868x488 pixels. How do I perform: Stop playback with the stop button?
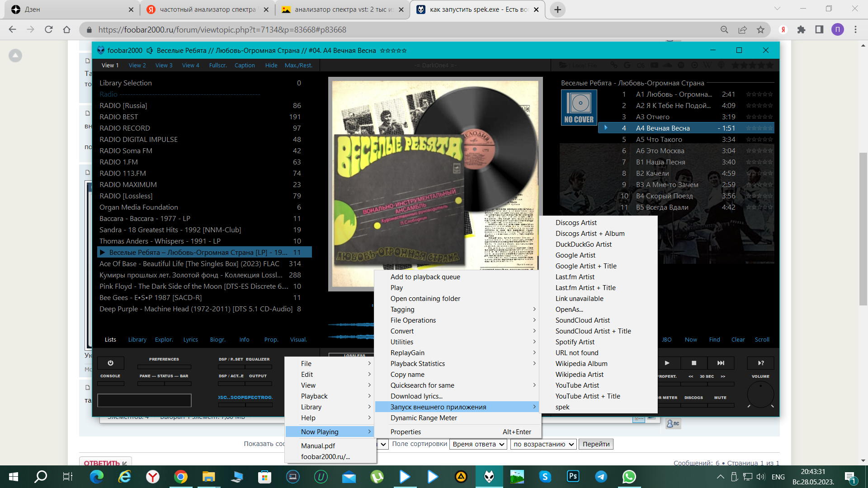(694, 363)
